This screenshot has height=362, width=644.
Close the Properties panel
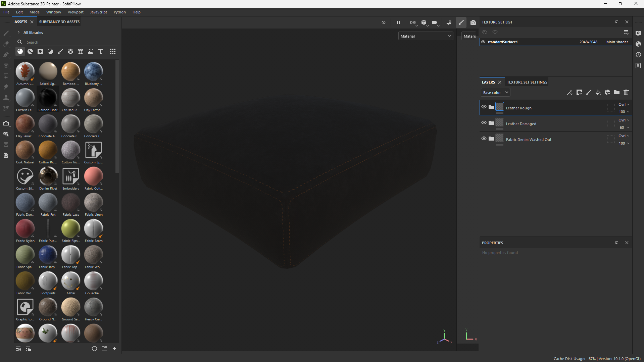(x=627, y=243)
